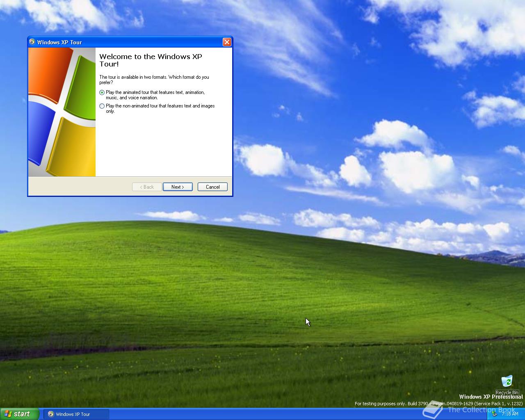Click the Windows XP Tour title bar icon
525x420 pixels.
(x=32, y=42)
